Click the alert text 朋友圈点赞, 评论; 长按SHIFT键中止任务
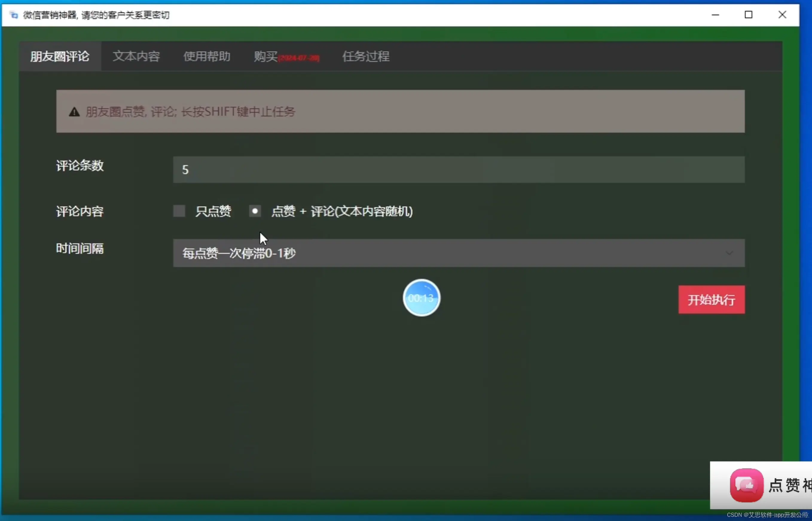812x521 pixels. (x=190, y=112)
